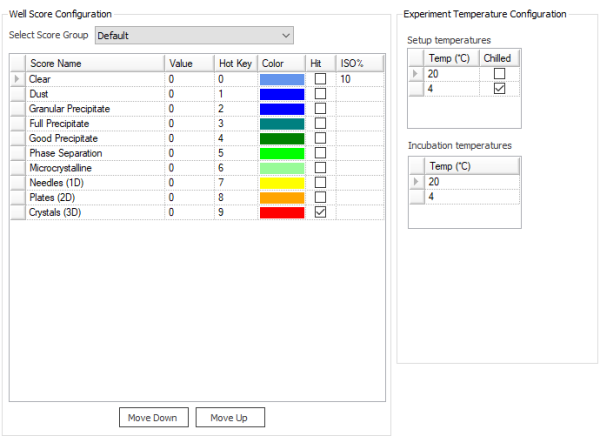
Task: Click the 20 °C incubation temperature cell
Action: 470,181
